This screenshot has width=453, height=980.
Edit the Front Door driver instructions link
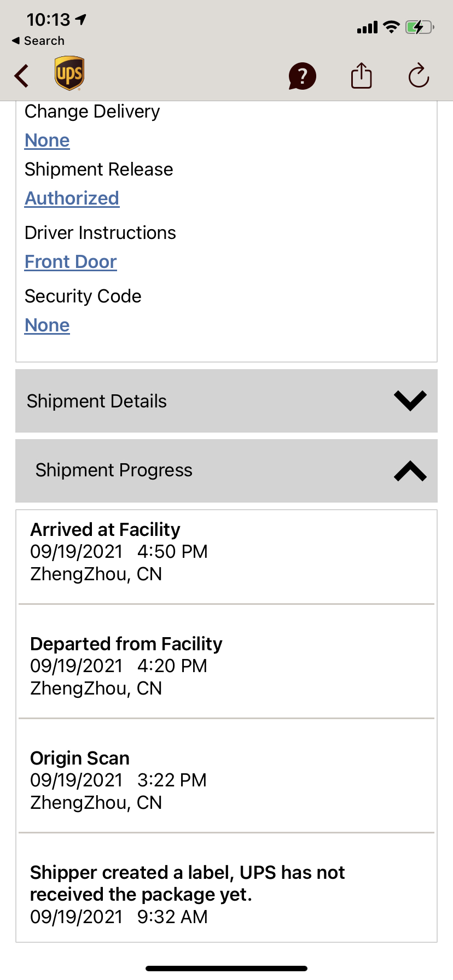[x=71, y=262]
